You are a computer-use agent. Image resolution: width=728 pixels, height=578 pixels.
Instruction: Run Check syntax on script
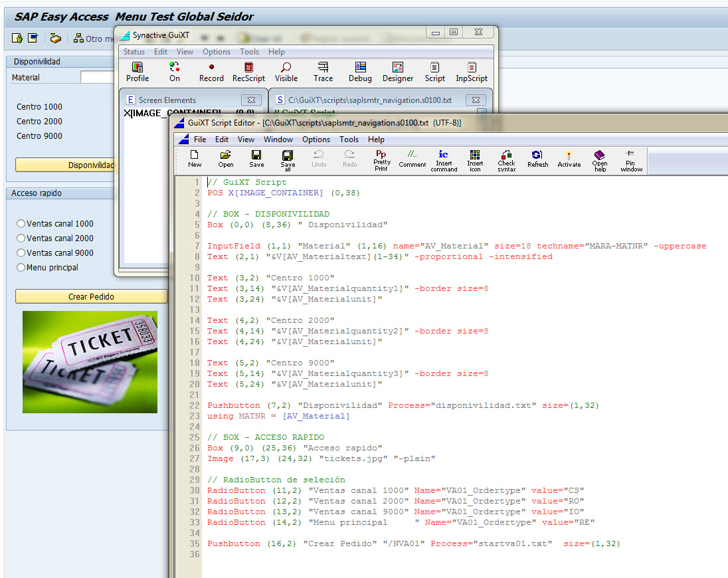point(507,160)
